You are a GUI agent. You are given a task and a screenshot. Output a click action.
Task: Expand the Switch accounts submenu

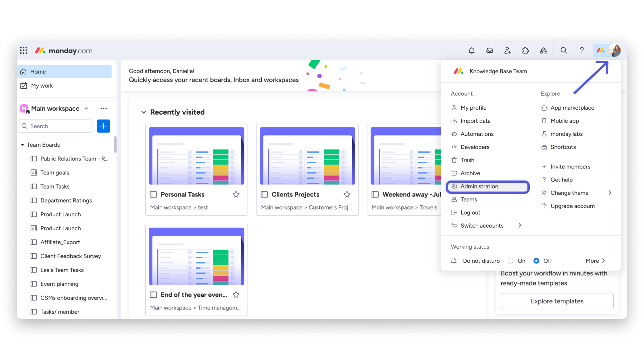pyautogui.click(x=520, y=226)
